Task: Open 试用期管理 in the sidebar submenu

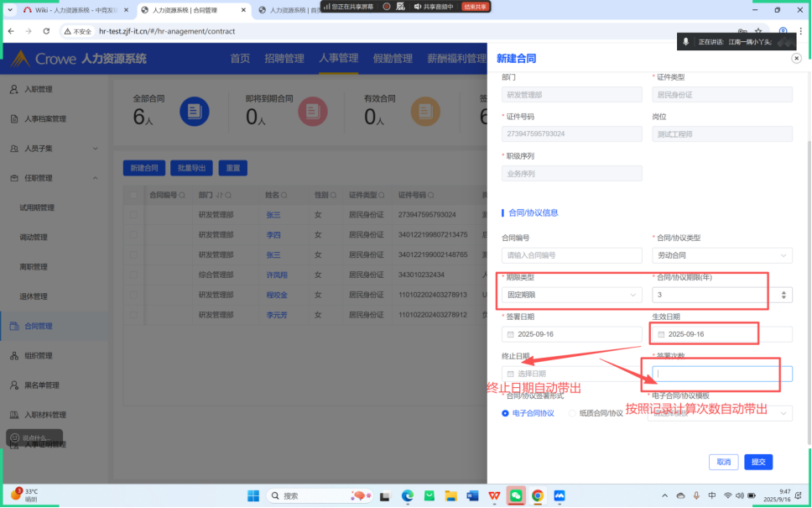Action: tap(37, 207)
